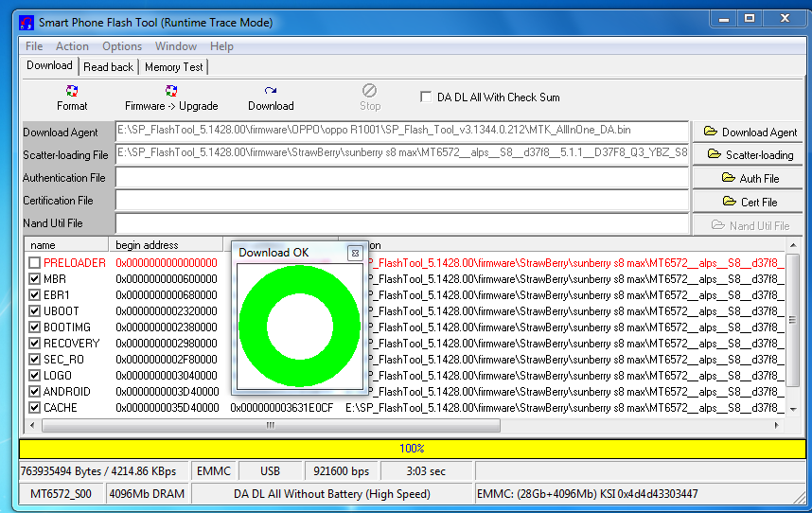Uncheck the UBOOT partition checkbox
This screenshot has height=513, width=812.
coord(34,311)
